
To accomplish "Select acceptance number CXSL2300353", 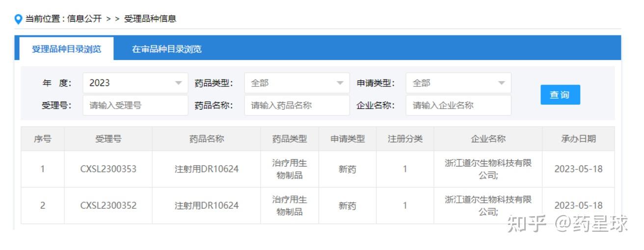I will (108, 169).
